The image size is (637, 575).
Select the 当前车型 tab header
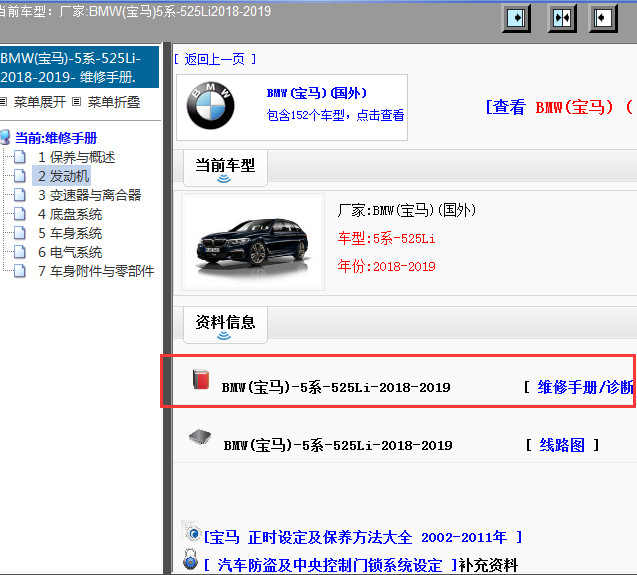[x=225, y=168]
